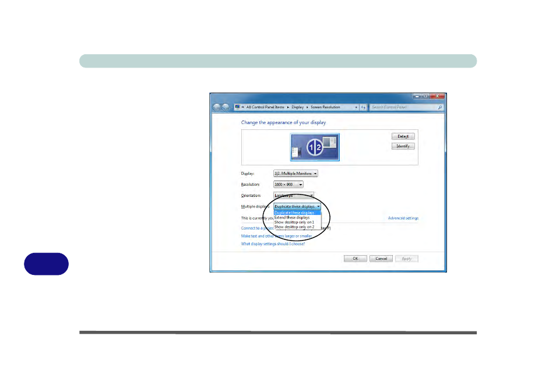Choose Duplicate these displays option
This screenshot has width=556, height=392.
[297, 213]
